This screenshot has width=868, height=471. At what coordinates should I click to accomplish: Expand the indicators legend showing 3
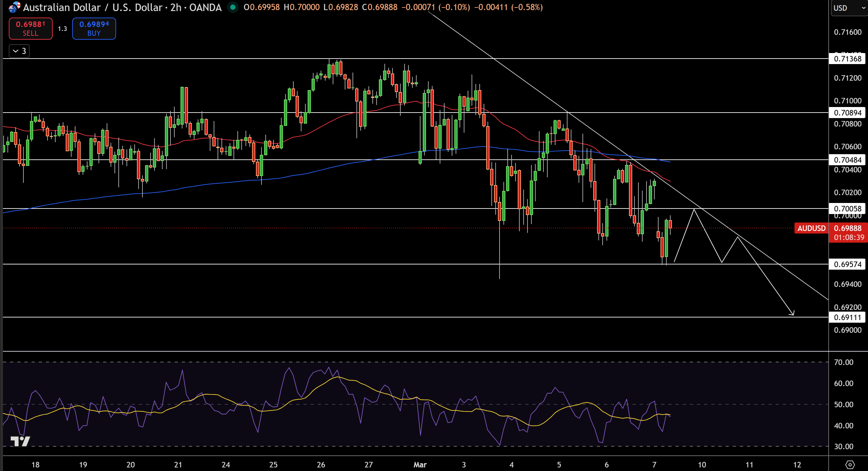click(19, 51)
